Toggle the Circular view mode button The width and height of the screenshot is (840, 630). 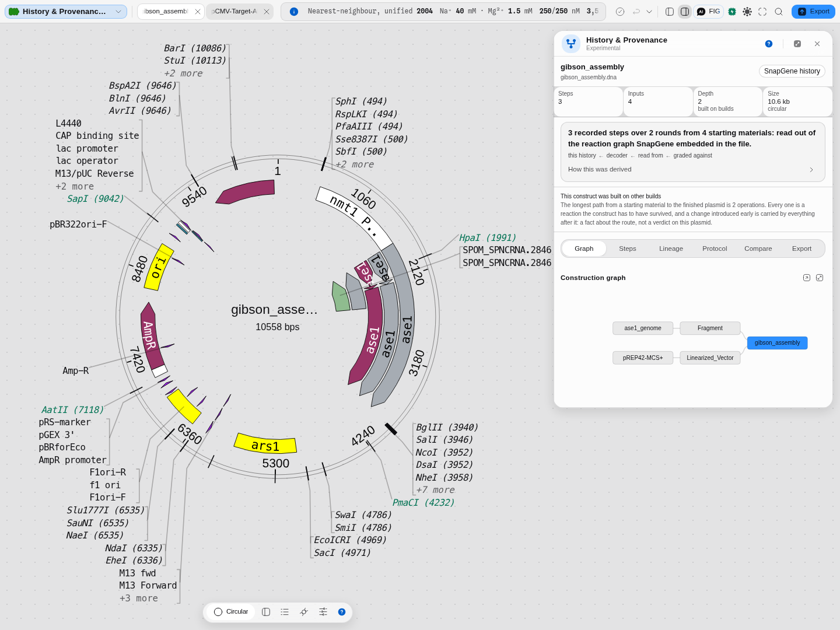pos(231,612)
